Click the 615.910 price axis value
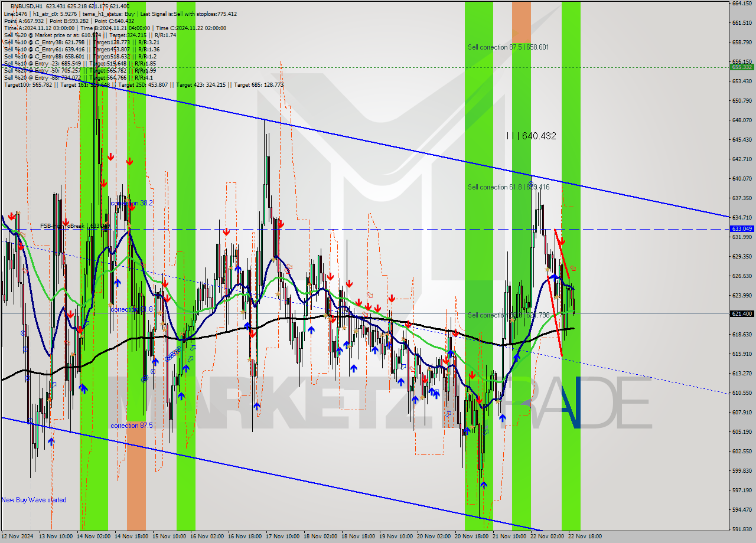The height and width of the screenshot is (543, 756). 742,354
